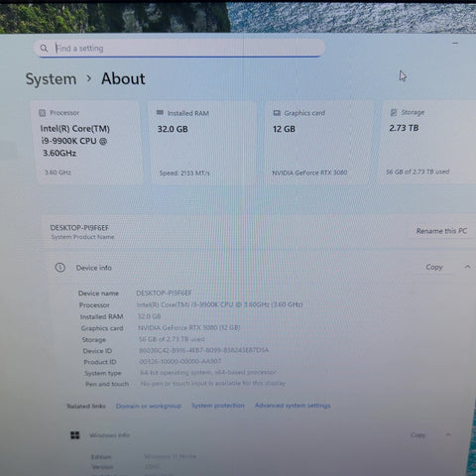Screen dimensions: 476x476
Task: Select the Installed RAM 32.0 GB value in Device info
Action: [x=149, y=316]
